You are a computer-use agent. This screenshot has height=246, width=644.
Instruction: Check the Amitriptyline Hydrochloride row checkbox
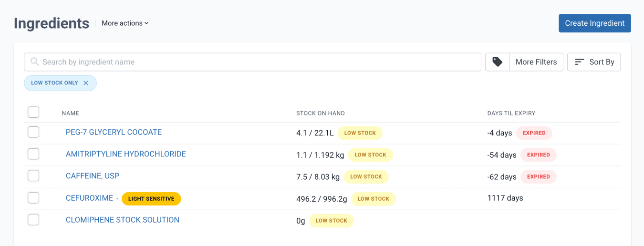tap(33, 154)
